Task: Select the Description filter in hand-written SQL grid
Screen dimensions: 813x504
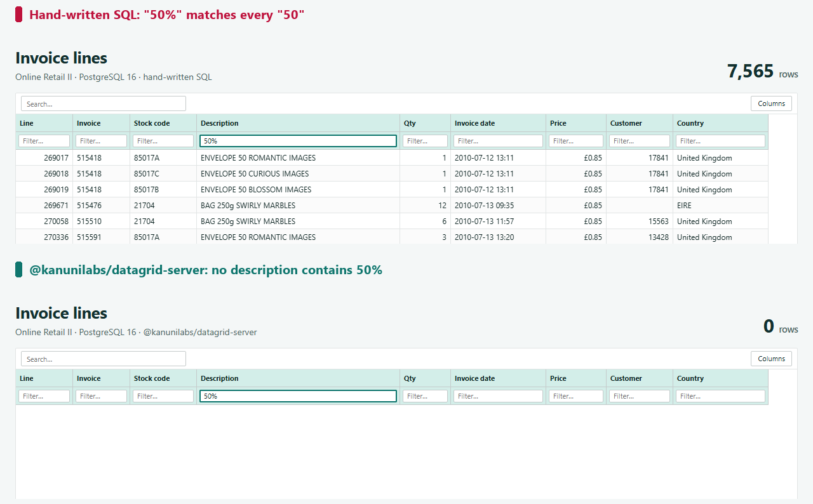Action: [x=299, y=141]
